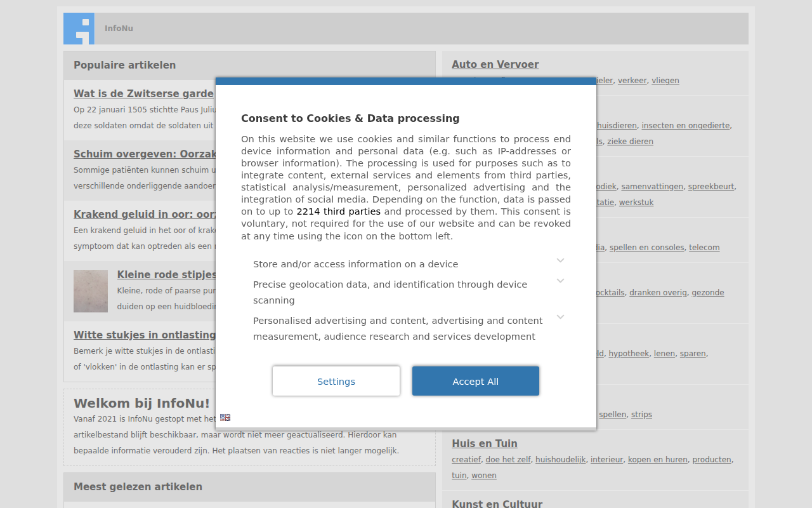Click the small consent provider icon in the dialog
This screenshot has width=812, height=508.
(x=225, y=417)
